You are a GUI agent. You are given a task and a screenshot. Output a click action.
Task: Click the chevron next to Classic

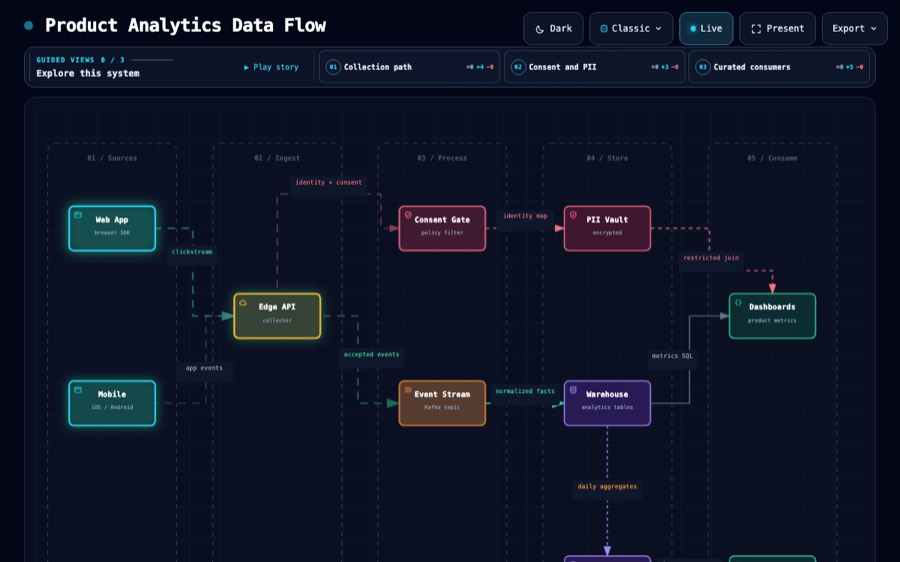click(658, 29)
